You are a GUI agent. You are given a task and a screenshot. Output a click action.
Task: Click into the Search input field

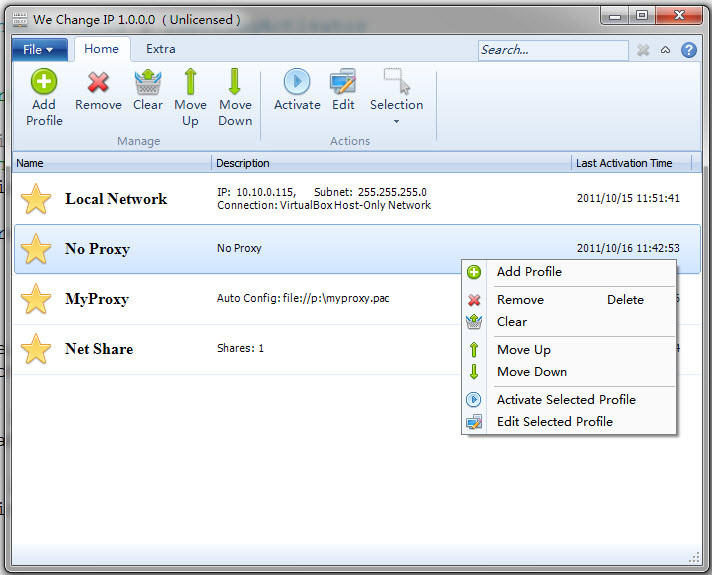click(553, 50)
